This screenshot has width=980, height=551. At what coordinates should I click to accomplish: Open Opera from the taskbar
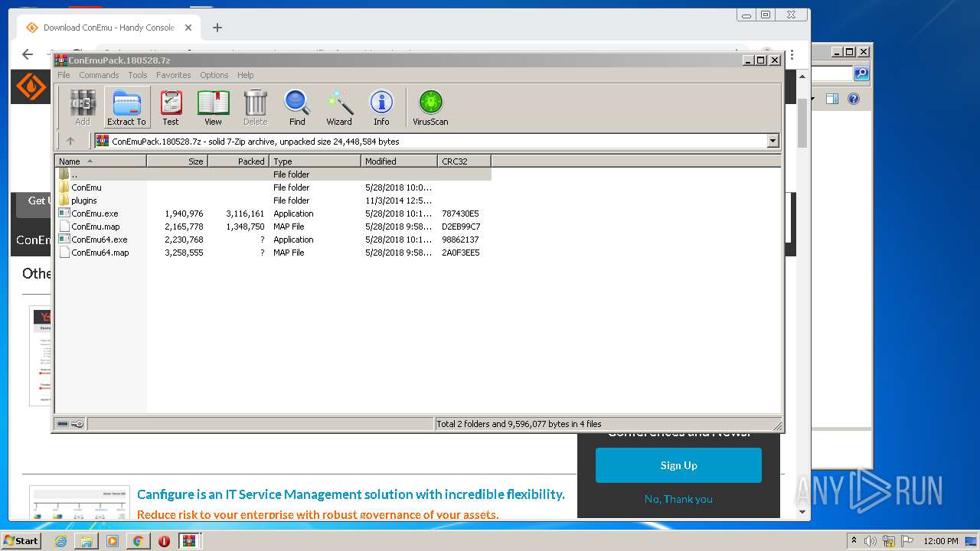coord(164,541)
